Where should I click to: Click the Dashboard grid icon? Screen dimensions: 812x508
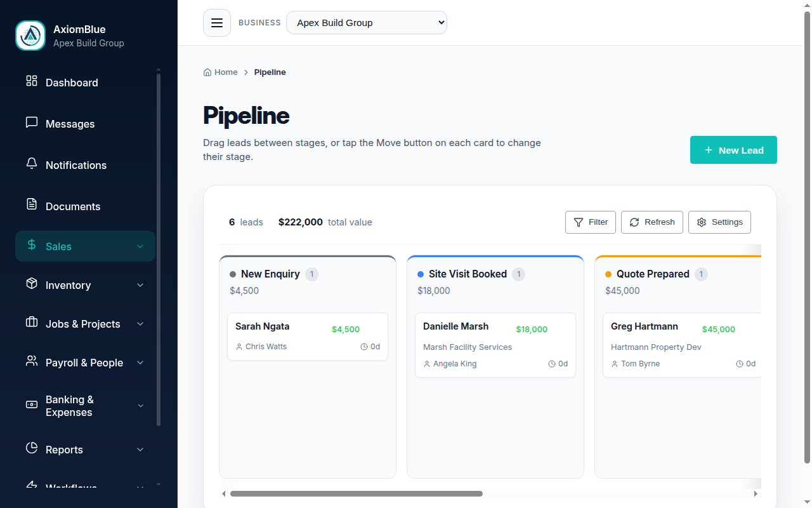pos(32,81)
